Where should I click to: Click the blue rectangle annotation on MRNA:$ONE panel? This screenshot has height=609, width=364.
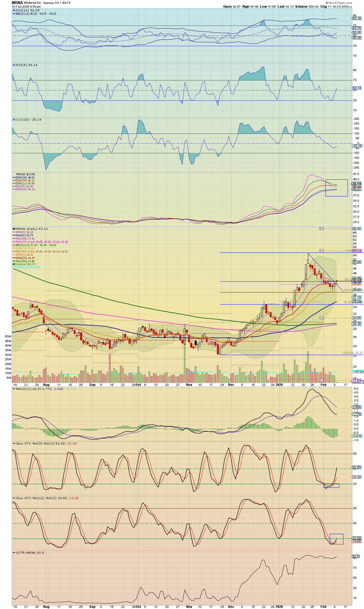tap(336, 188)
